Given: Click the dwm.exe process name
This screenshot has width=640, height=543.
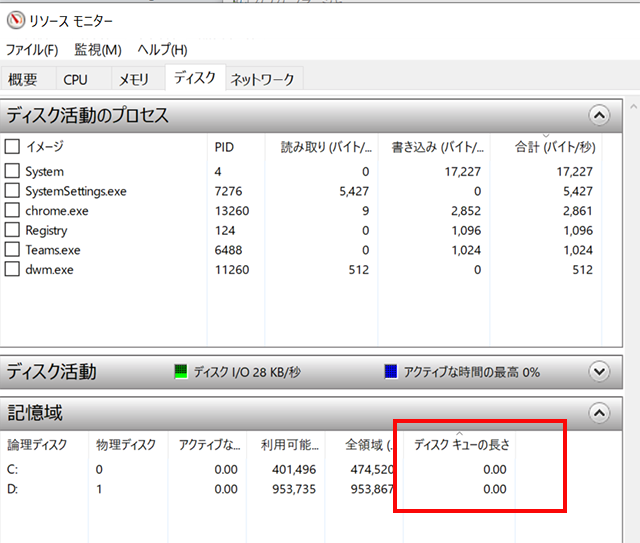Looking at the screenshot, I should pos(49,269).
